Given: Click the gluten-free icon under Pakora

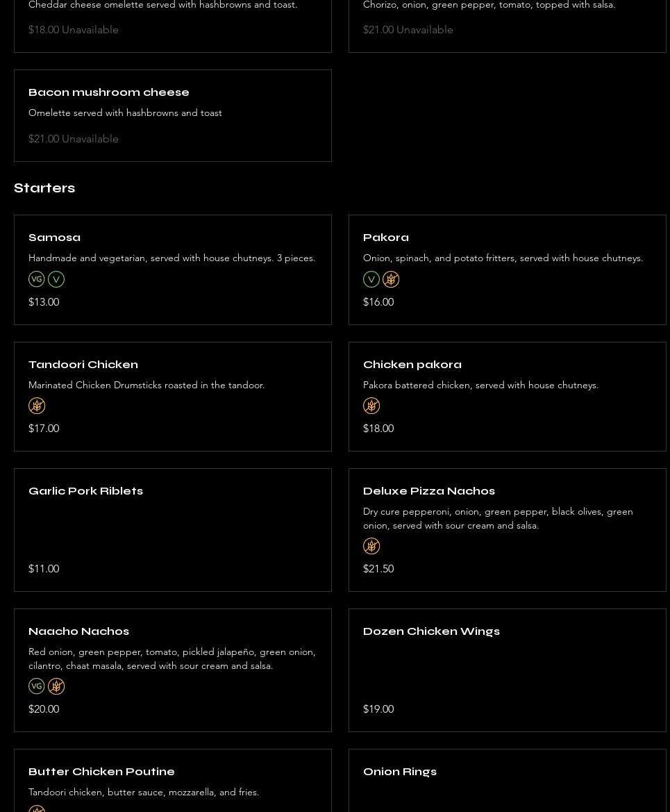Looking at the screenshot, I should click(391, 279).
